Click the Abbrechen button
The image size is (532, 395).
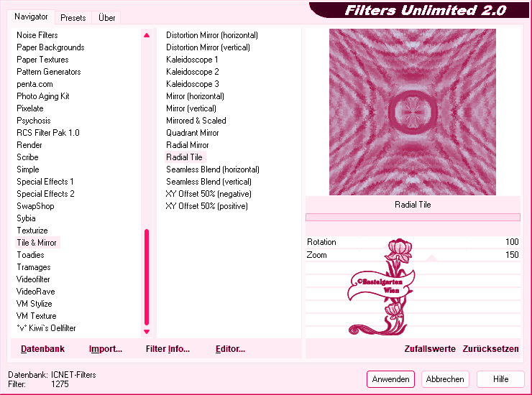445,379
